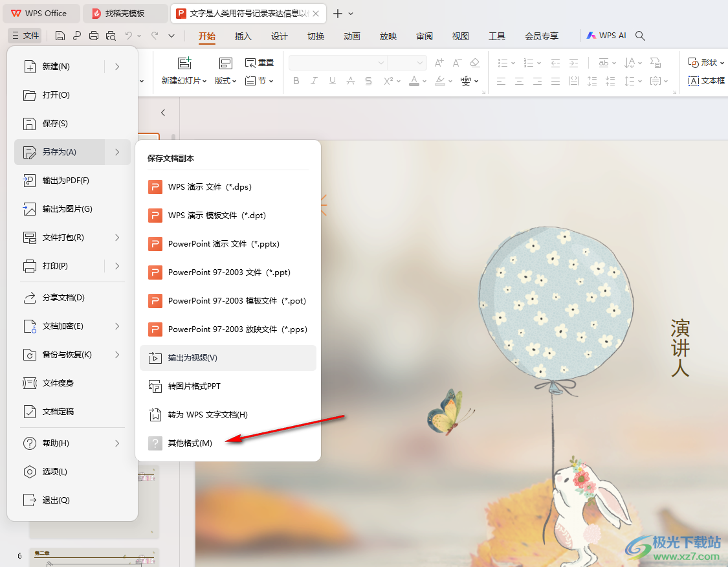Image resolution: width=728 pixels, height=567 pixels.
Task: Click the new tab plus button
Action: [x=338, y=14]
